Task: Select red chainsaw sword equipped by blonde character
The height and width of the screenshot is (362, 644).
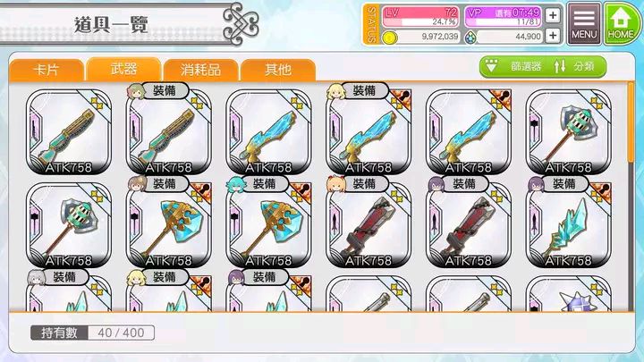Action: point(369,225)
